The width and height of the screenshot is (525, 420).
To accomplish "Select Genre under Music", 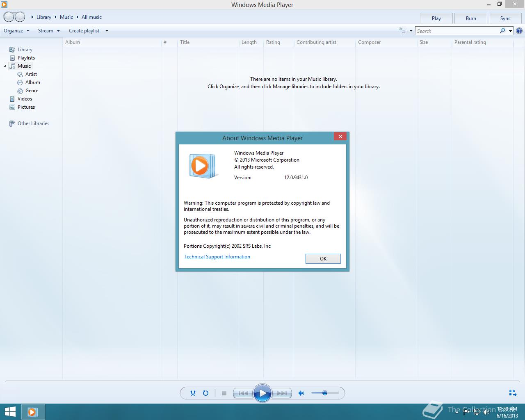I will 32,91.
